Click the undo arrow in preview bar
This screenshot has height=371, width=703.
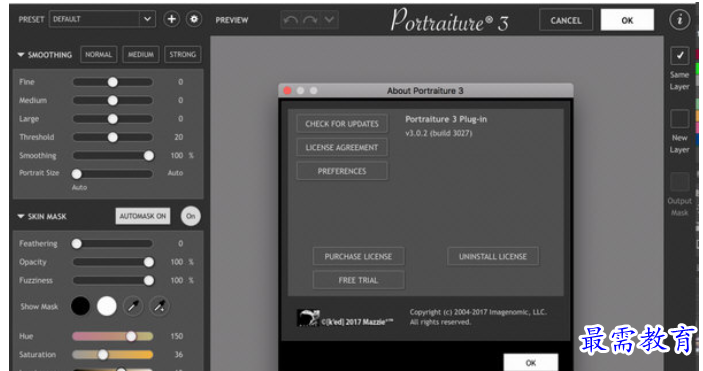291,20
